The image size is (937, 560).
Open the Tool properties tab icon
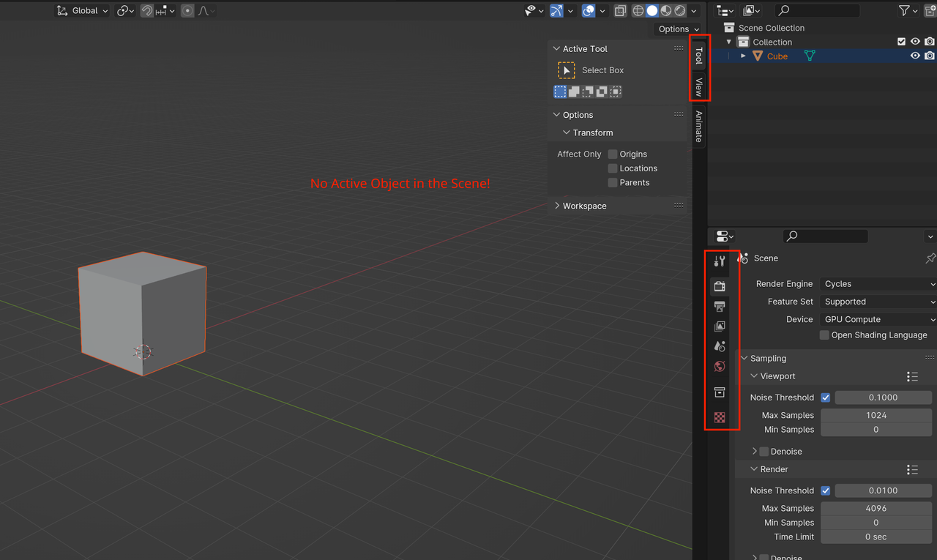pos(720,261)
